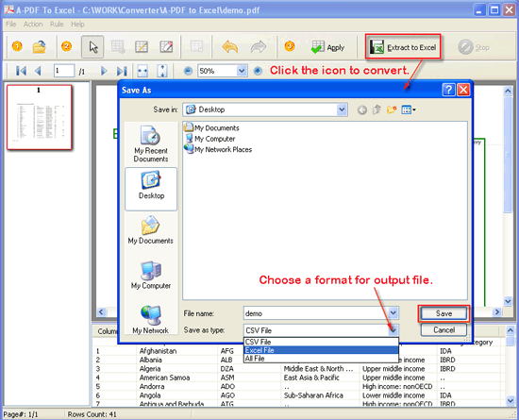Go back to the last folder in Save As
The width and height of the screenshot is (519, 420).
[362, 109]
